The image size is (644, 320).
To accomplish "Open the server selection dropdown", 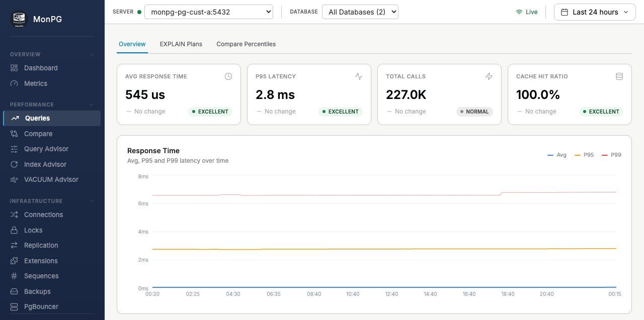I will click(209, 12).
